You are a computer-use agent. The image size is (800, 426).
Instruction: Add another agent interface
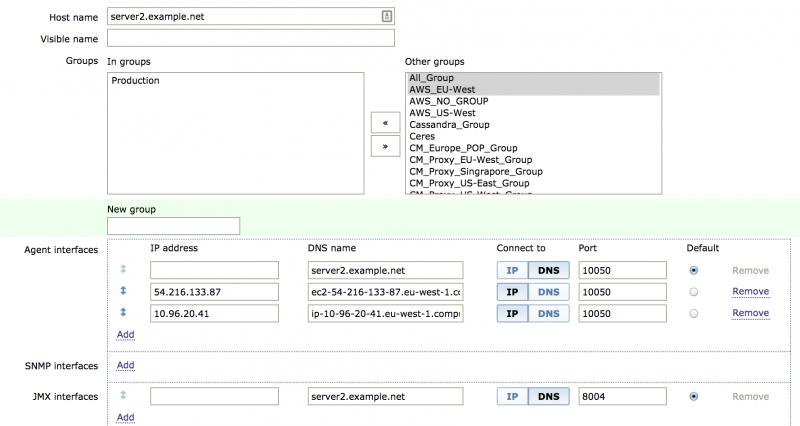click(x=125, y=334)
